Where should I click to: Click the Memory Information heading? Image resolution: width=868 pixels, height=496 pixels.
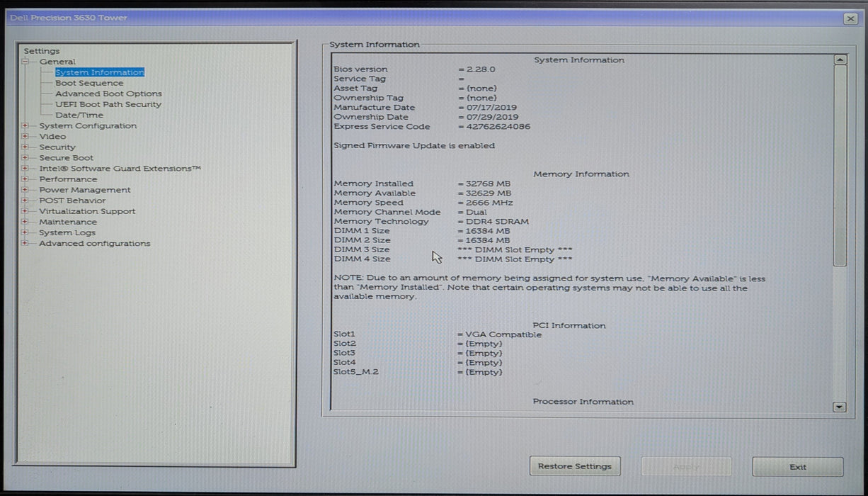(581, 174)
